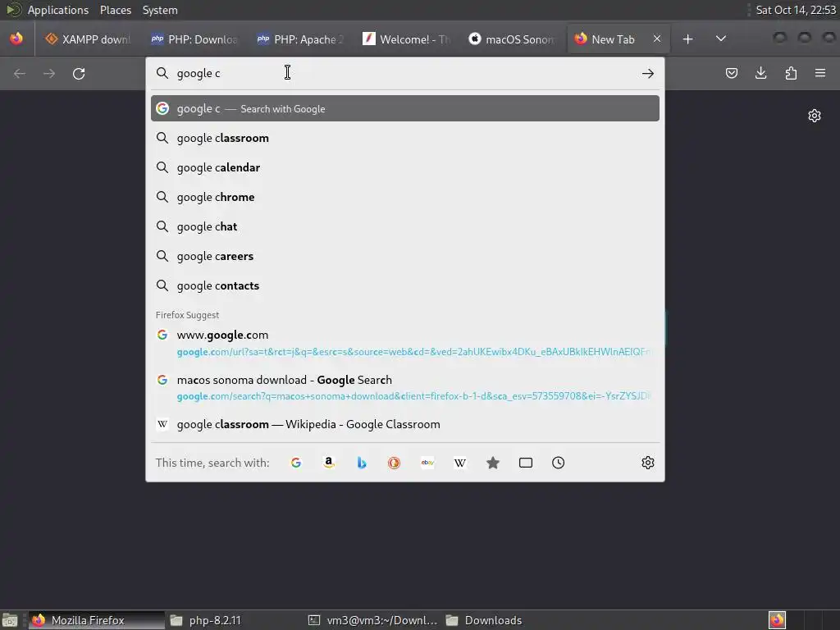Open new tab page personalize gear
The width and height of the screenshot is (840, 630).
tap(815, 116)
